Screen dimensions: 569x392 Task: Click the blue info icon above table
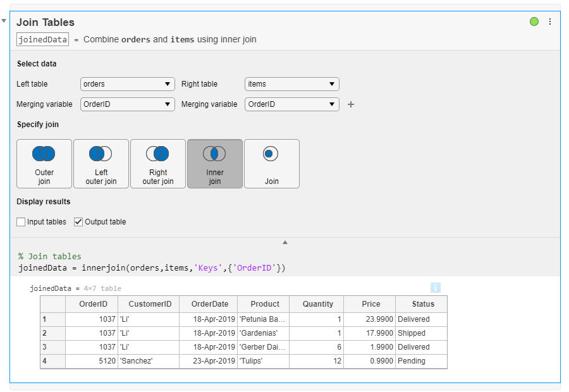click(x=436, y=288)
